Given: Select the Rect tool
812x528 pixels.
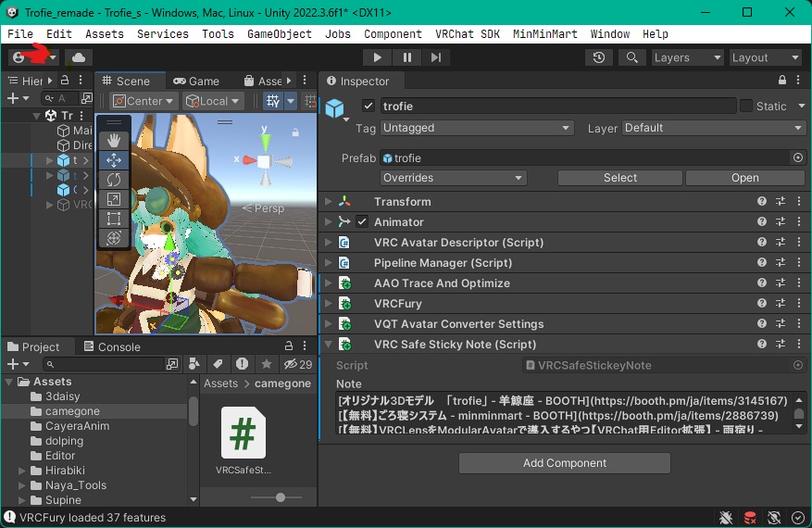Looking at the screenshot, I should [114, 219].
